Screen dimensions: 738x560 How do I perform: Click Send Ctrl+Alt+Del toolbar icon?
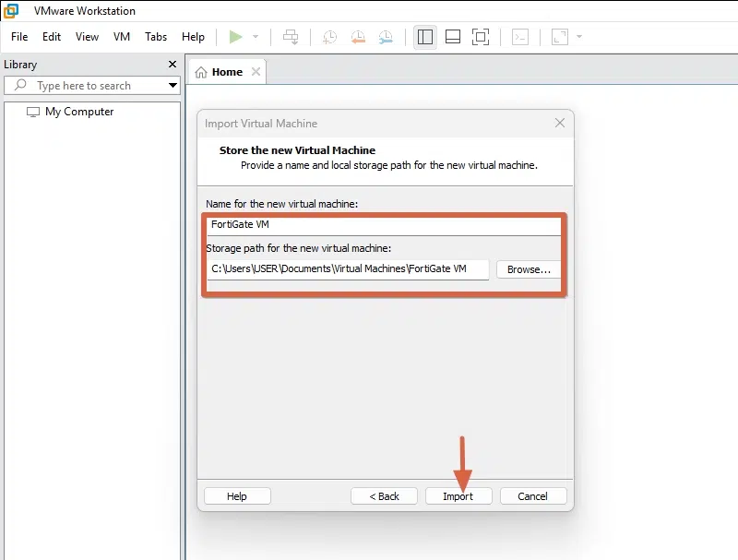(291, 37)
